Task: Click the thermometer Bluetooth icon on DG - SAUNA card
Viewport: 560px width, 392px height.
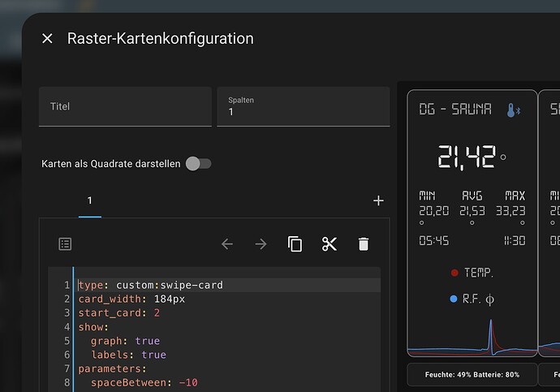Action: (514, 110)
